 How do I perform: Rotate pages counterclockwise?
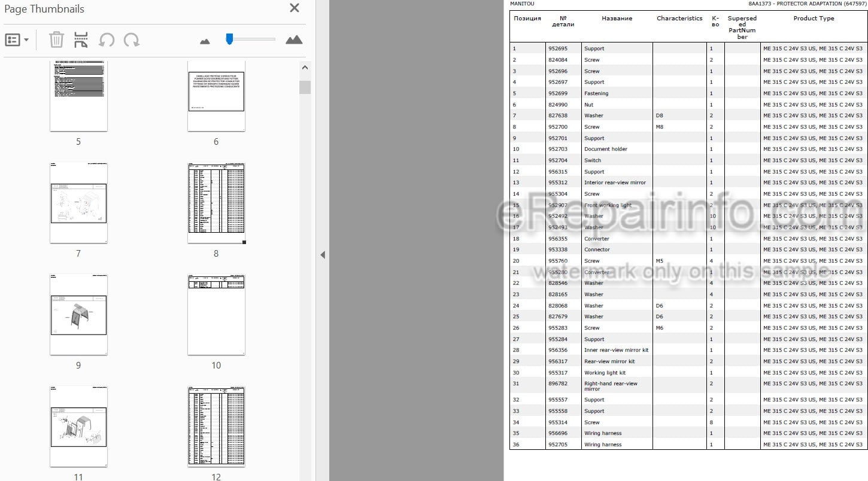pos(107,40)
